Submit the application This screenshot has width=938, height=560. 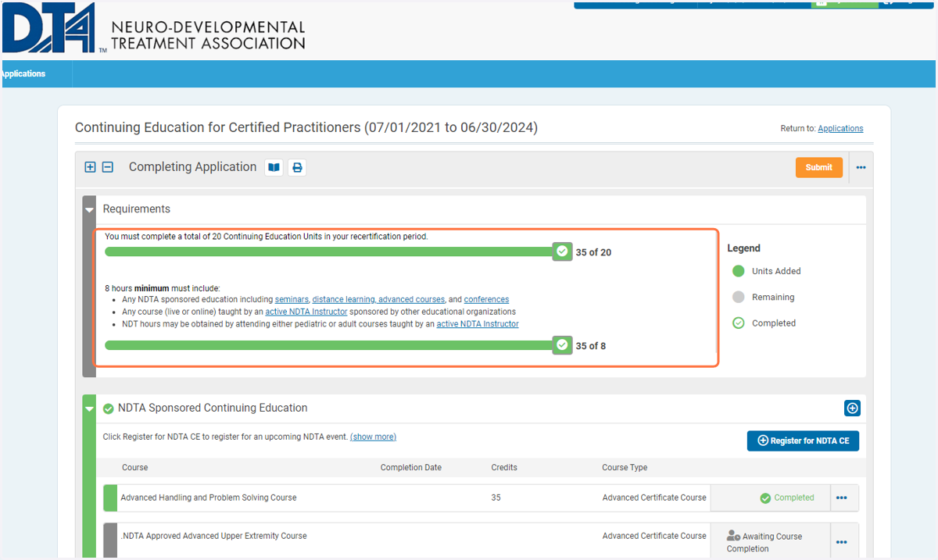click(x=819, y=167)
